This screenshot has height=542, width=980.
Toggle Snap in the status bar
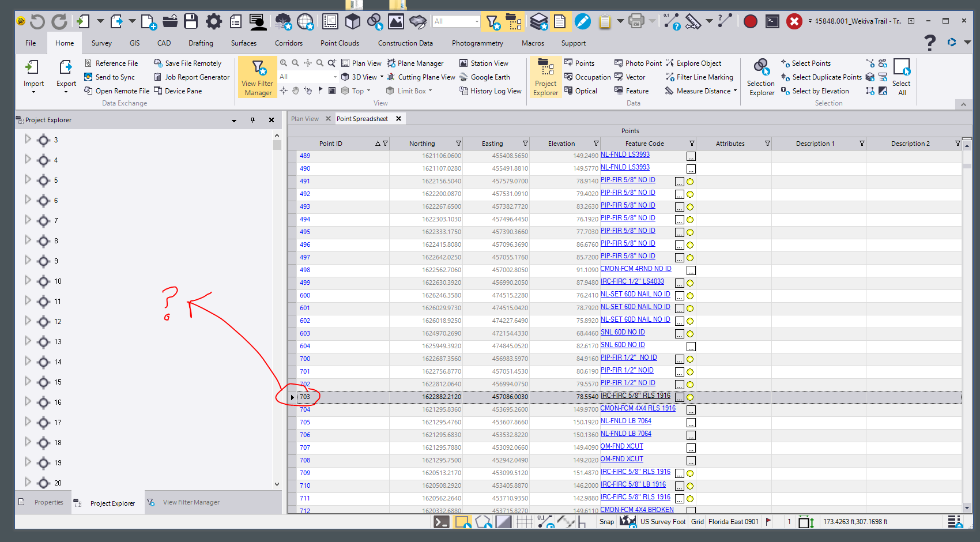point(606,522)
